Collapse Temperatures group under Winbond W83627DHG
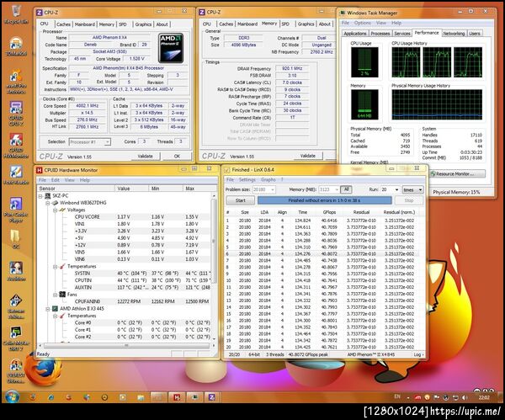Screen dimensions: 505x420 [55, 267]
